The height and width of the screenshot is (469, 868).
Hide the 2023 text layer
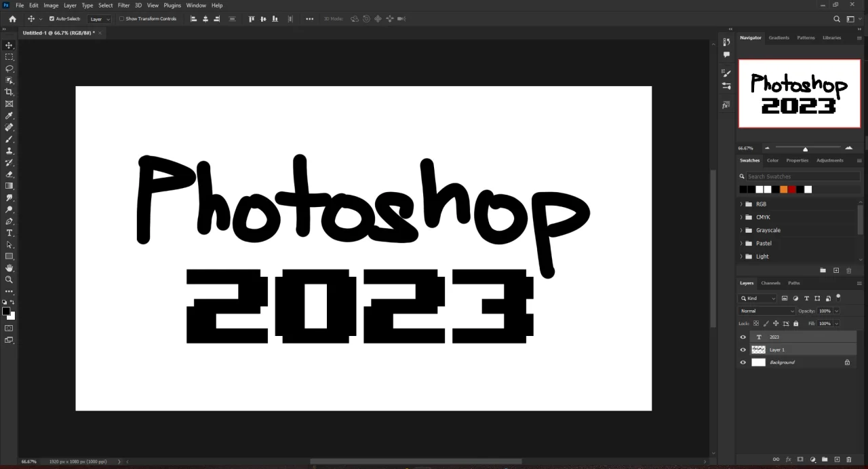click(x=743, y=337)
